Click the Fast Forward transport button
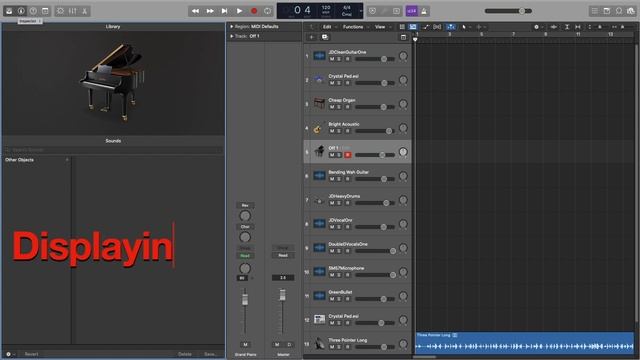Viewport: 640px width, 360px height. click(210, 11)
